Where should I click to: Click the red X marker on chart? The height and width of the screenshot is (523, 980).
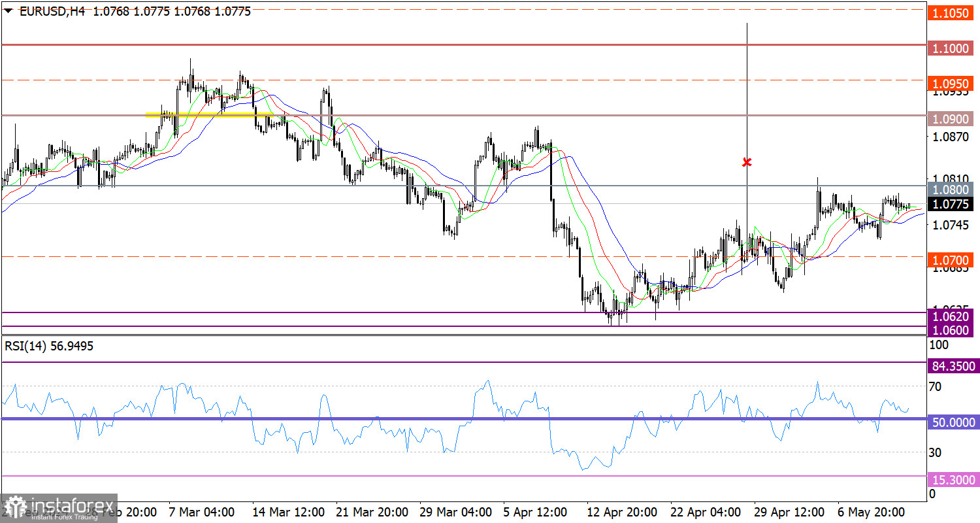pos(747,161)
